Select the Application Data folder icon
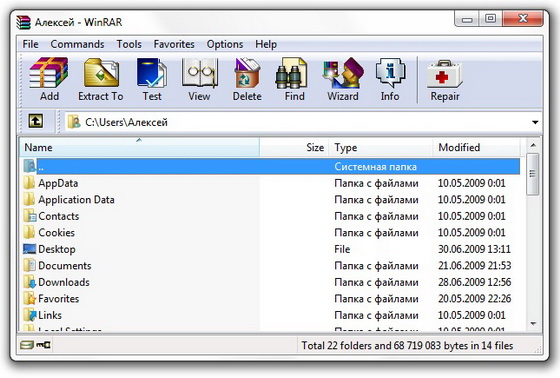 29,199
